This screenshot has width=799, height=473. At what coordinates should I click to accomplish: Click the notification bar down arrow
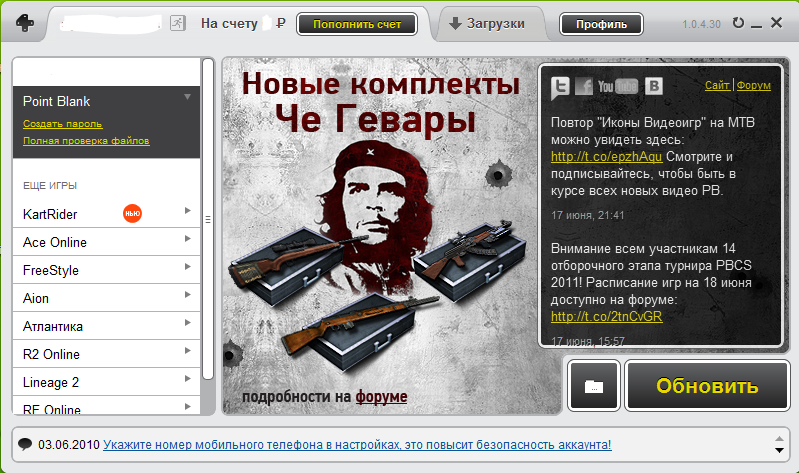(779, 451)
